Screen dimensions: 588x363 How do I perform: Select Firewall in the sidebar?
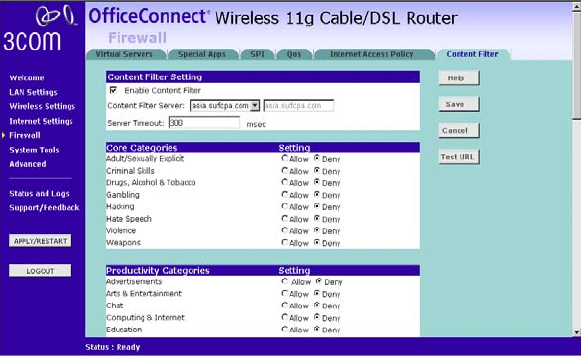pos(25,135)
